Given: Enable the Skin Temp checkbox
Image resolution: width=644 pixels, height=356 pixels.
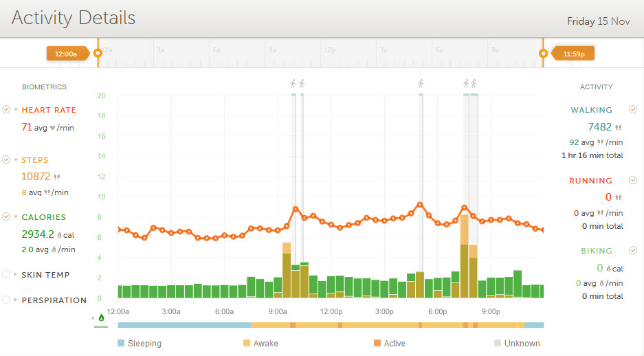Looking at the screenshot, I should (x=6, y=275).
